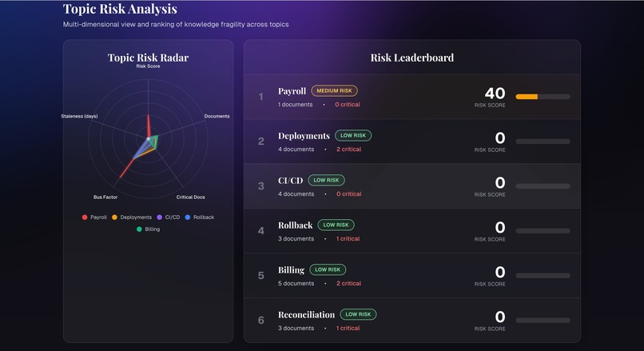Open the Rollback leaderboard entry
This screenshot has height=351, width=644.
click(412, 231)
